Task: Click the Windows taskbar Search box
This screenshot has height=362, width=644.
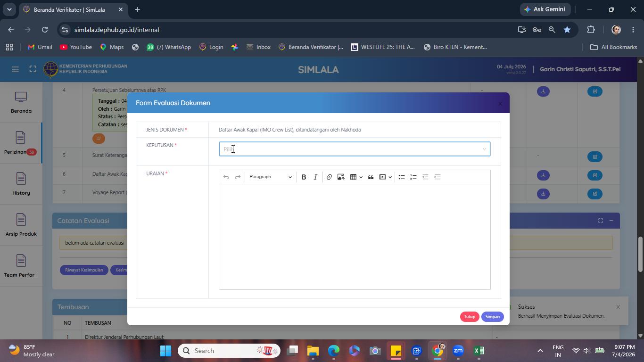Action: point(229,351)
